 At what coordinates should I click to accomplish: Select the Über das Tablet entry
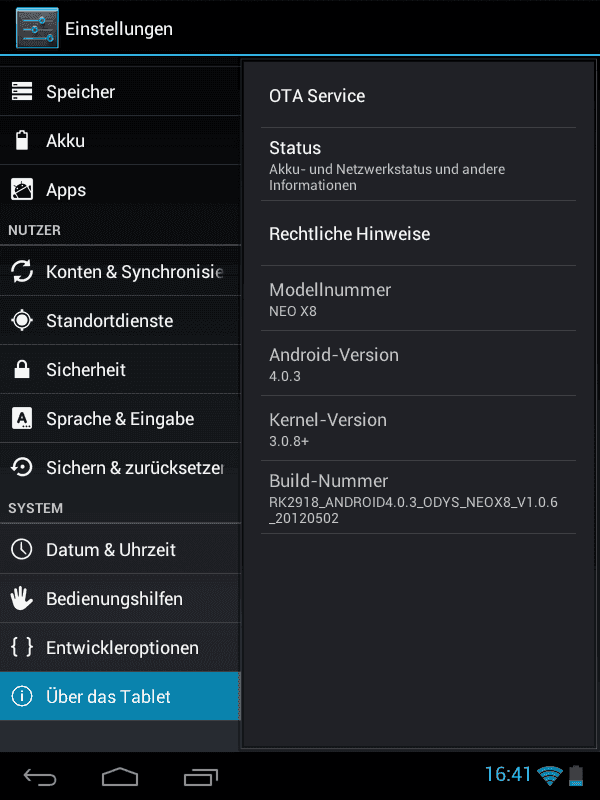click(120, 696)
